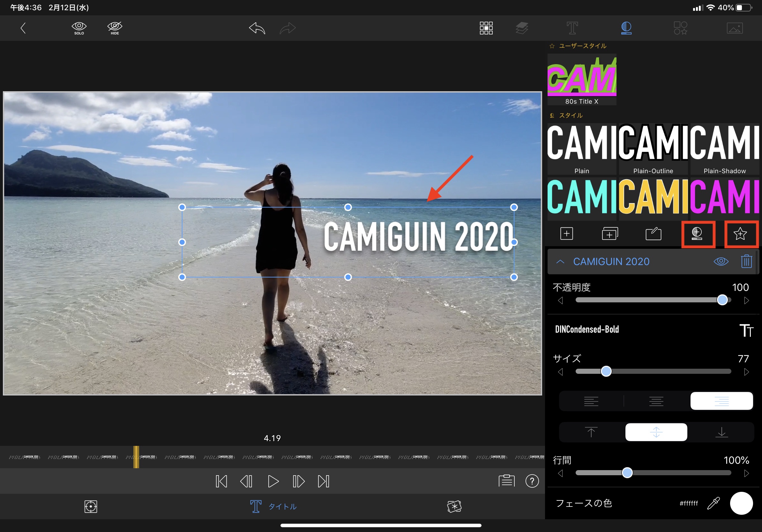This screenshot has width=762, height=532.
Task: Toggle HIDE eye view mode
Action: click(x=115, y=28)
